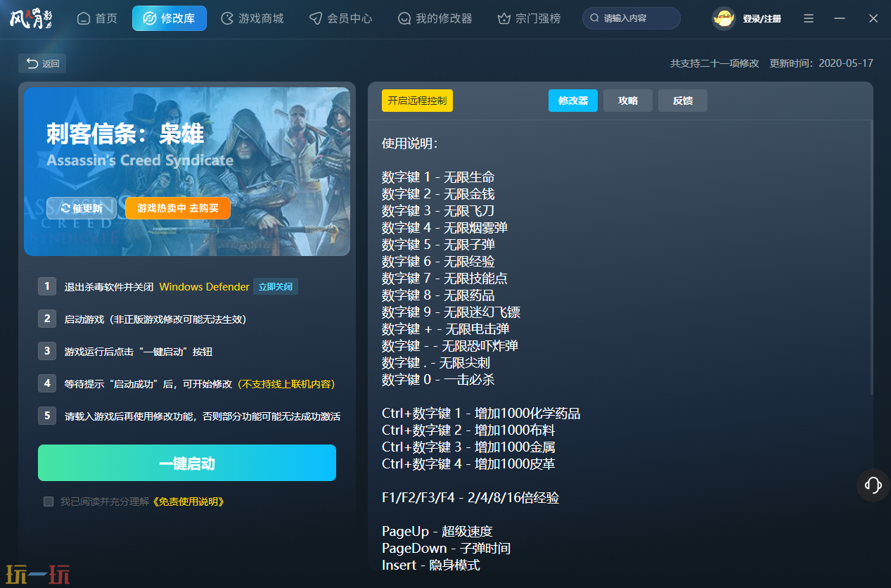Image resolution: width=891 pixels, height=588 pixels.
Task: Open 登录/注册 login link
Action: [x=762, y=19]
